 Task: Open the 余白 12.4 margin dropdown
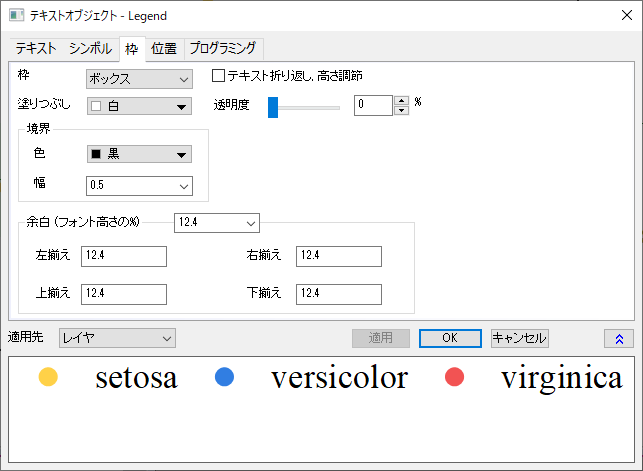click(x=217, y=223)
